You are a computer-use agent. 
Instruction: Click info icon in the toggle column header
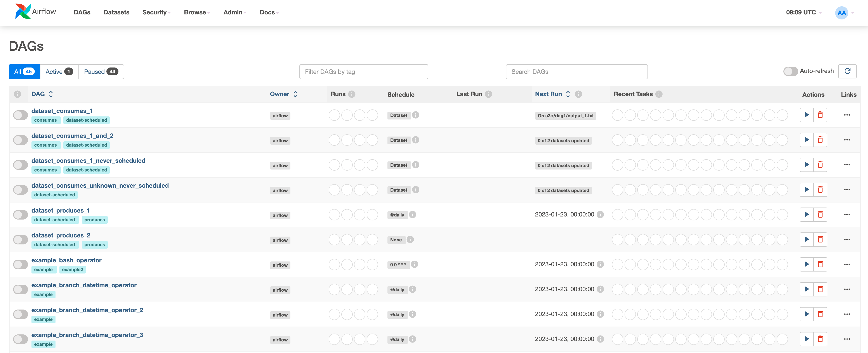pos(17,94)
